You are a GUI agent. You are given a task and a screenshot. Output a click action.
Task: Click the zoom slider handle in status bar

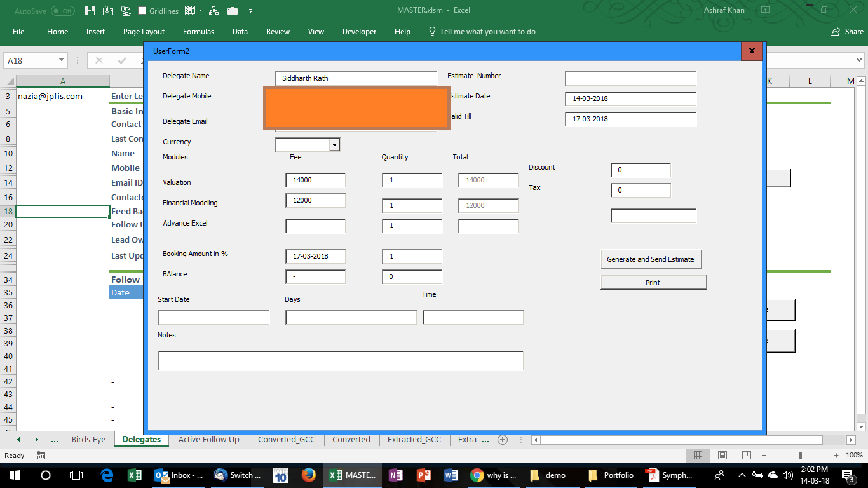coord(800,456)
